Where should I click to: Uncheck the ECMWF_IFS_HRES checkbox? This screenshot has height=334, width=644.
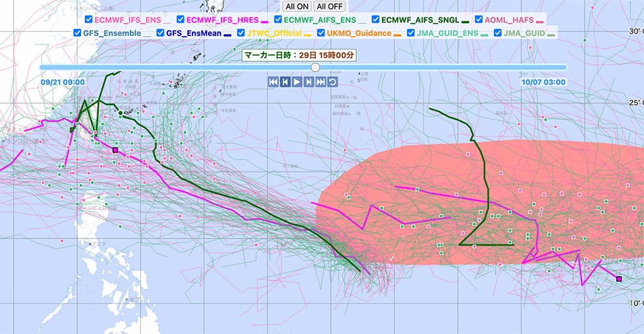click(x=181, y=19)
